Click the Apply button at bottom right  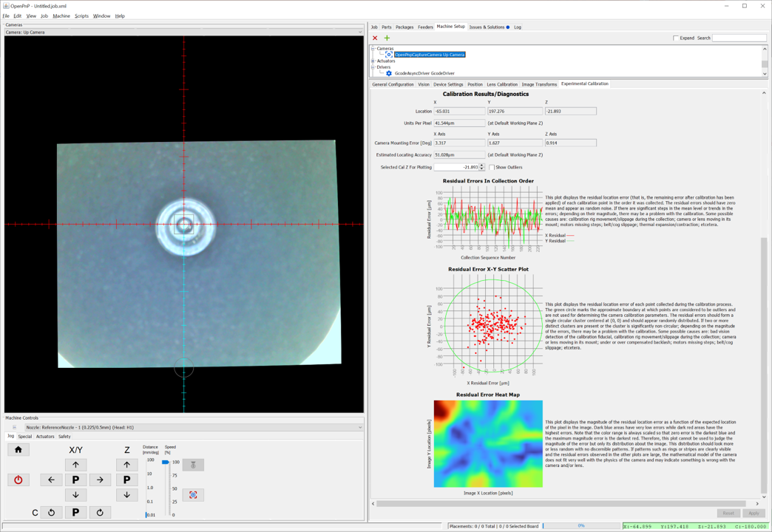(754, 513)
